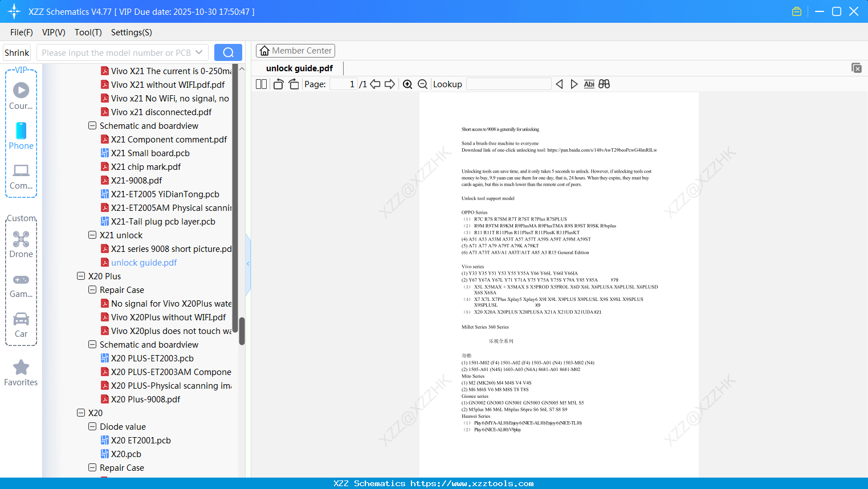Open the VIP(V) menu
The image size is (868, 489).
click(54, 32)
